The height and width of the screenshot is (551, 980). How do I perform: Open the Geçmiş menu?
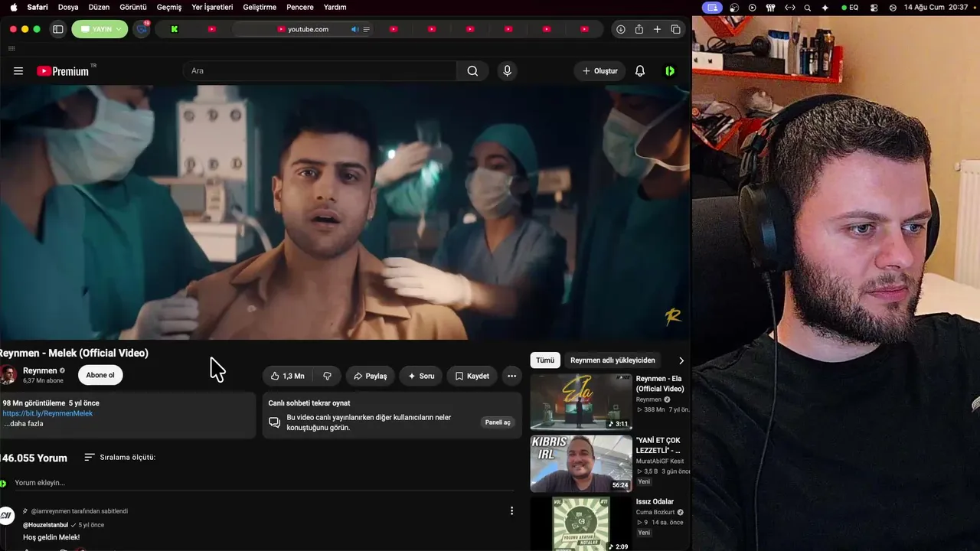[x=169, y=7]
